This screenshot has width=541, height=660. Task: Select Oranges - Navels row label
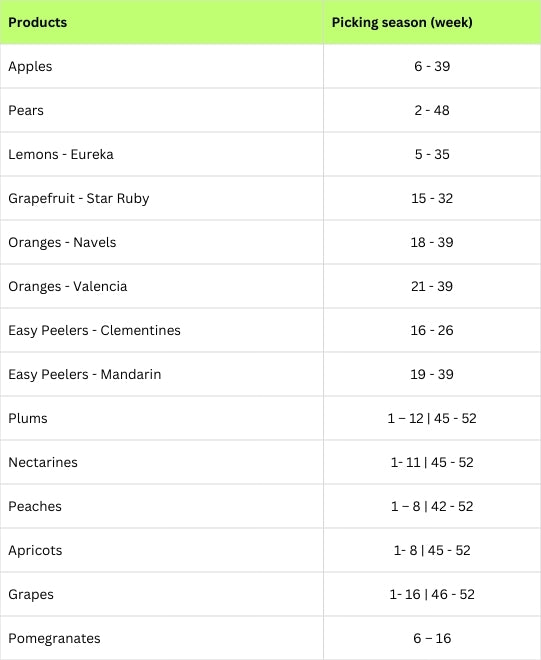(x=62, y=242)
